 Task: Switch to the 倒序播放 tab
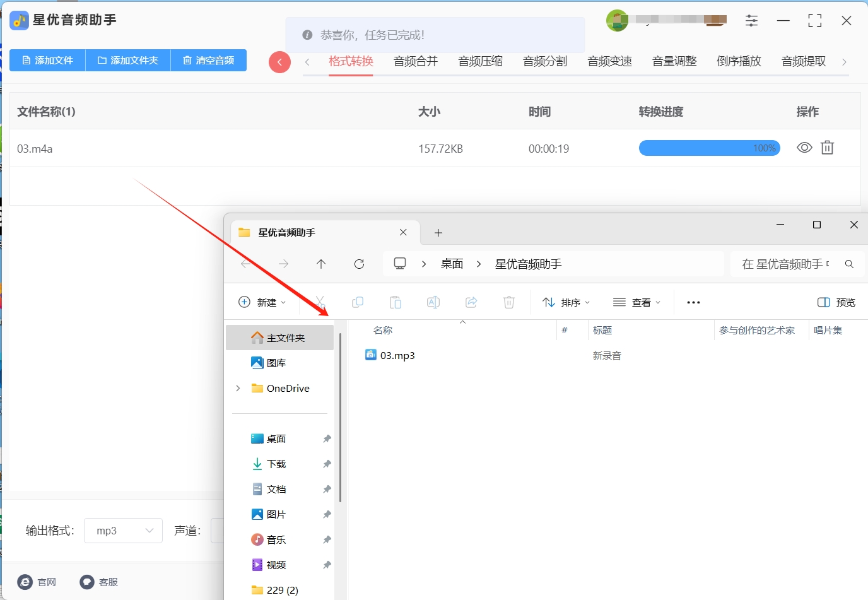(x=739, y=61)
